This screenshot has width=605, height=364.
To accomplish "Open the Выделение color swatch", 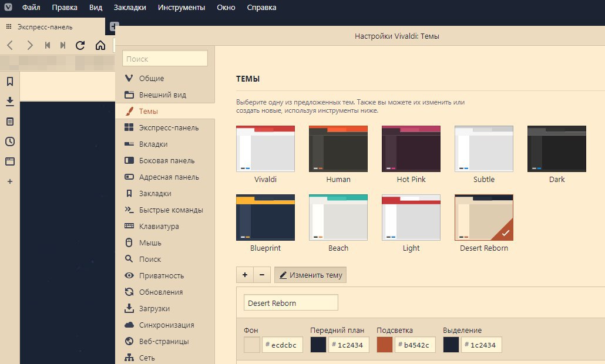I will [x=451, y=345].
